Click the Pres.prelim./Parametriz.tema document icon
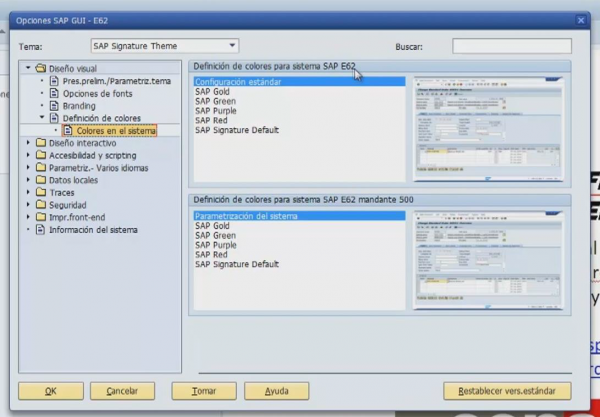Image resolution: width=600 pixels, height=417 pixels. pos(54,81)
